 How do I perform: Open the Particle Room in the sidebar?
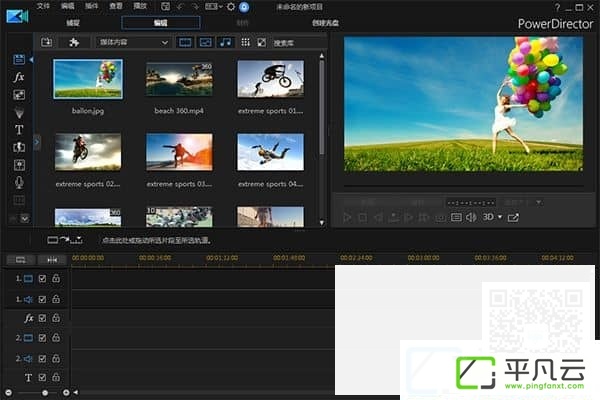(19, 112)
